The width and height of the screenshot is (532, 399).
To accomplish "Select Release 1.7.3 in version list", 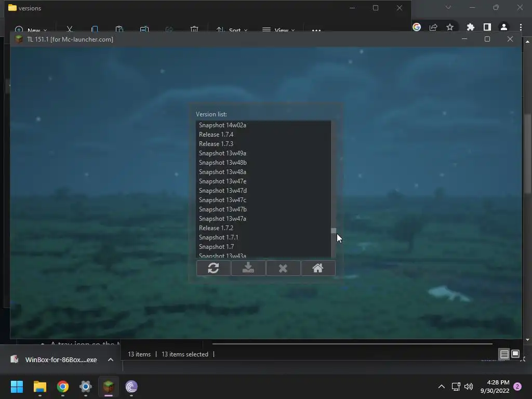I will (x=263, y=144).
